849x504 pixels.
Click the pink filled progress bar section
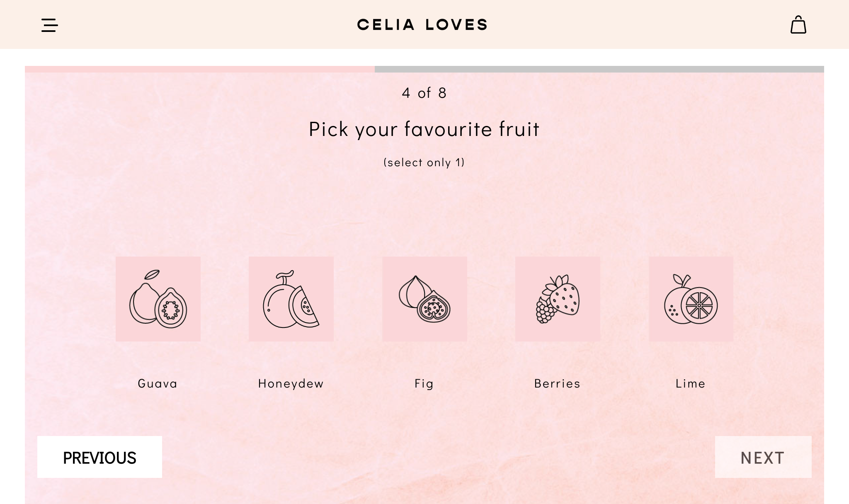[x=200, y=69]
